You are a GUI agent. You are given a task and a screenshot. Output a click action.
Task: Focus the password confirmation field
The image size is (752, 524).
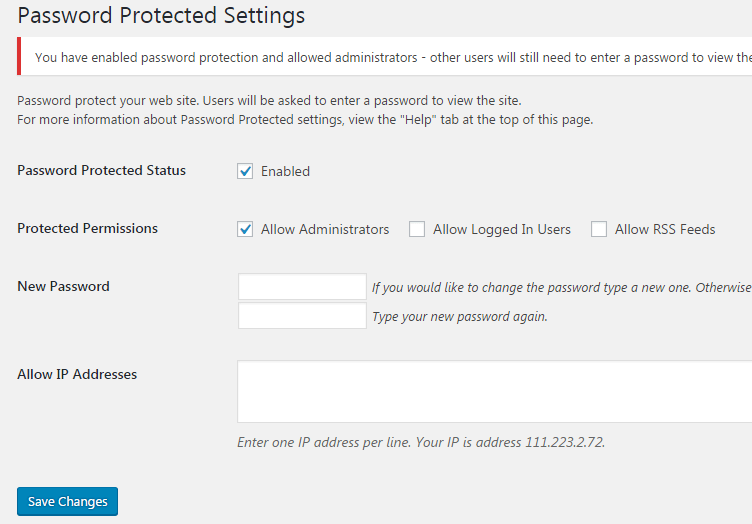(x=302, y=316)
